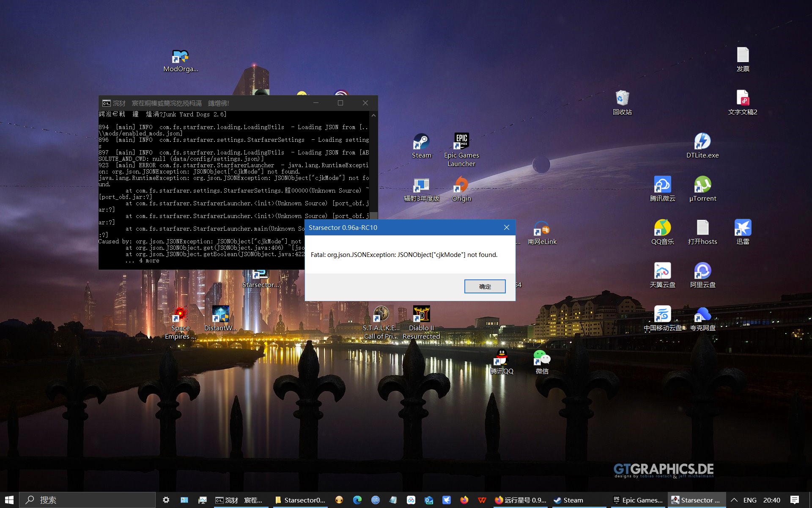Open the Windows Start menu
Image resolution: width=812 pixels, height=508 pixels.
[9, 500]
